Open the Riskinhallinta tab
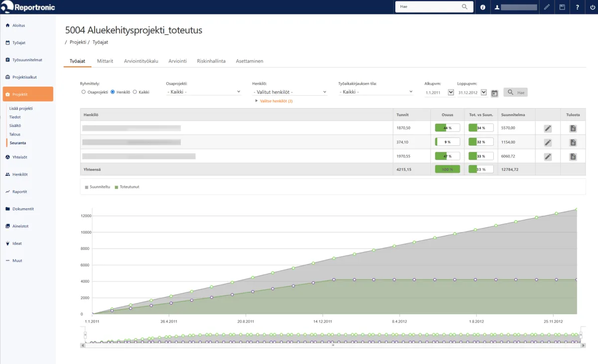The width and height of the screenshot is (598, 364). 211,61
